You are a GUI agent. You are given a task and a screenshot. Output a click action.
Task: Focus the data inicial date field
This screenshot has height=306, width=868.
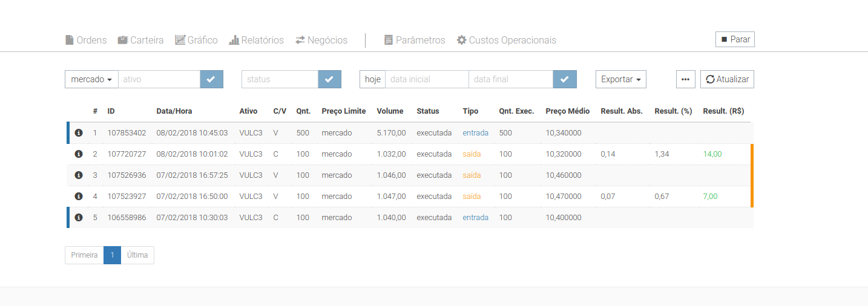pyautogui.click(x=427, y=79)
